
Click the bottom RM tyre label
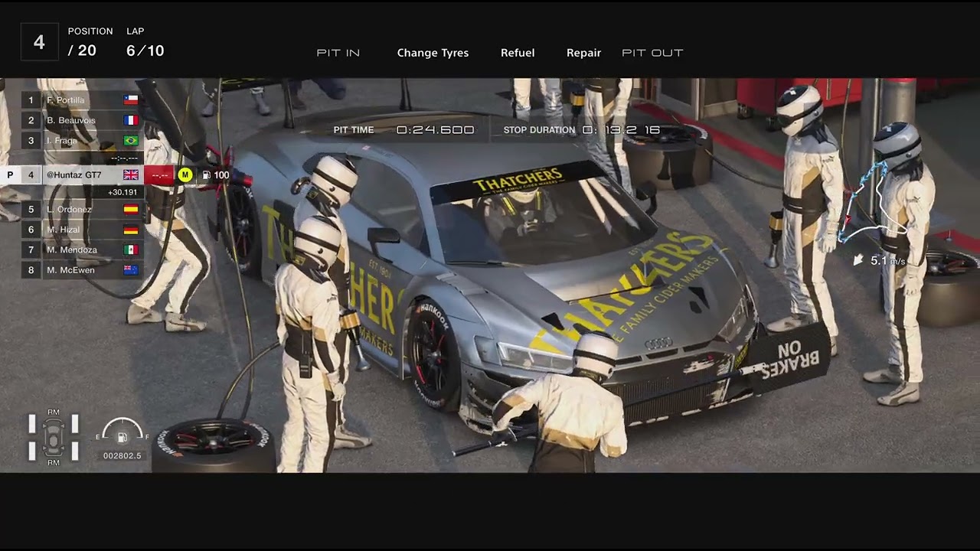tap(54, 463)
